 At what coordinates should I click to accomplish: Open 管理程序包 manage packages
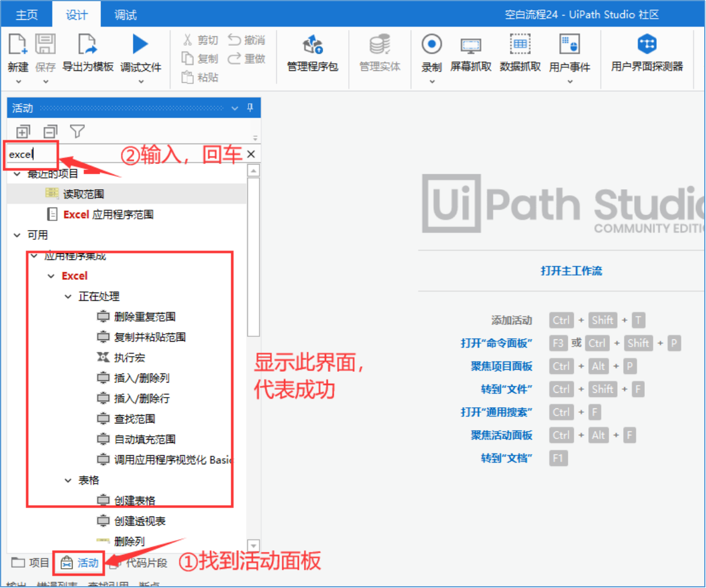click(312, 53)
